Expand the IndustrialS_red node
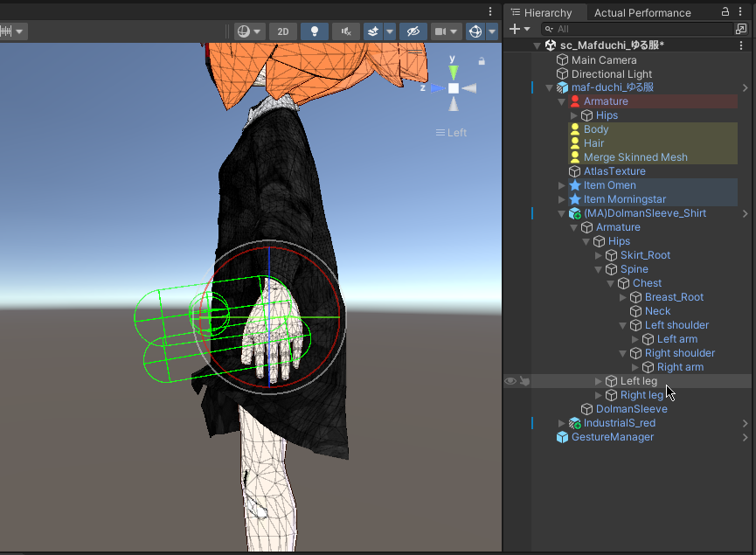The width and height of the screenshot is (756, 555). tap(561, 423)
